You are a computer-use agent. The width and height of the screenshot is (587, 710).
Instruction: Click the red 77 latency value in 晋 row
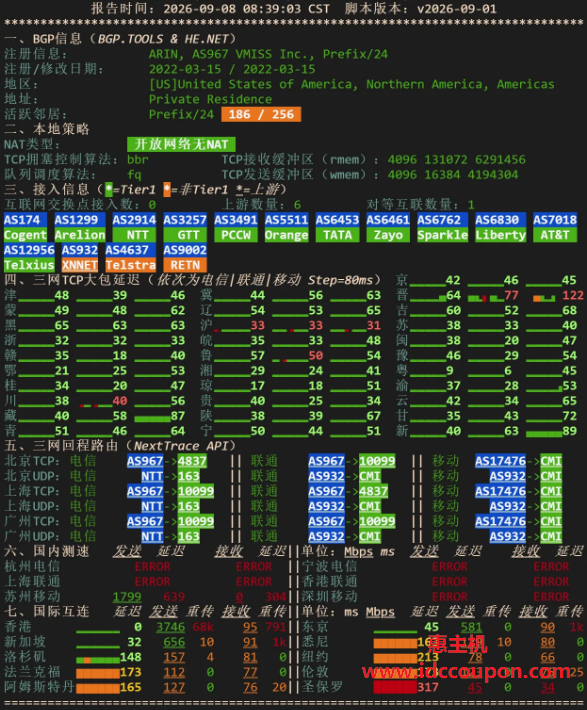pyautogui.click(x=511, y=295)
